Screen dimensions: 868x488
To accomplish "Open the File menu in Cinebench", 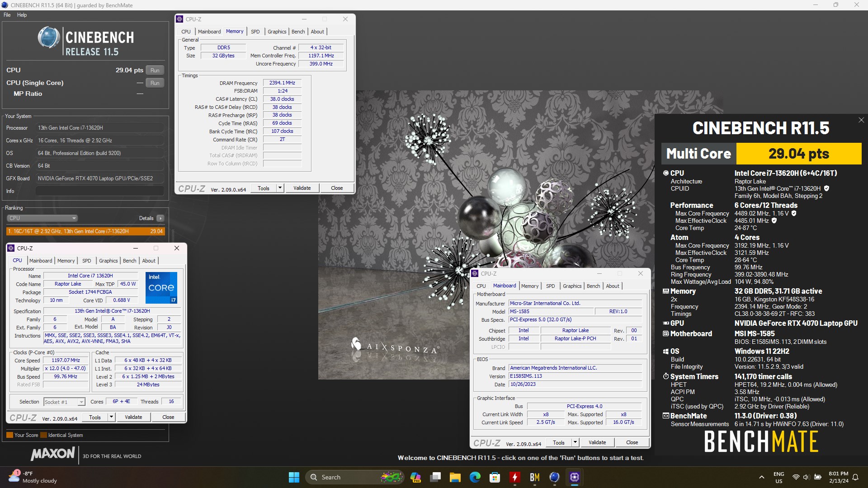I will coord(7,15).
